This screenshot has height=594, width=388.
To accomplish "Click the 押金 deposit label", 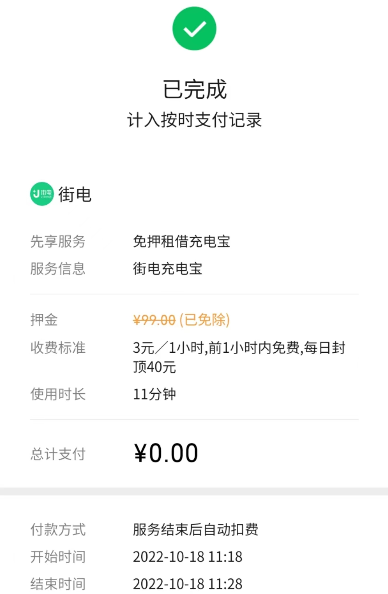I will (x=44, y=320).
